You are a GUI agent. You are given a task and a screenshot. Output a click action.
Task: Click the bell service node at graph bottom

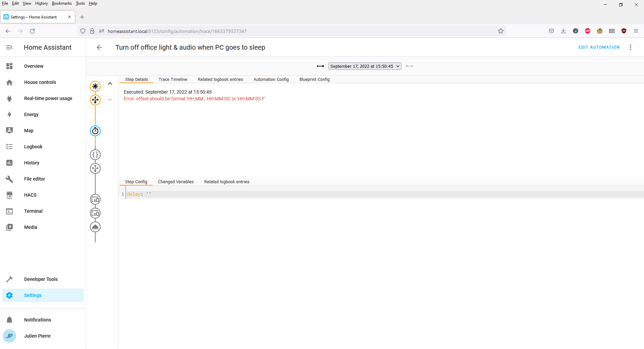[x=95, y=227]
